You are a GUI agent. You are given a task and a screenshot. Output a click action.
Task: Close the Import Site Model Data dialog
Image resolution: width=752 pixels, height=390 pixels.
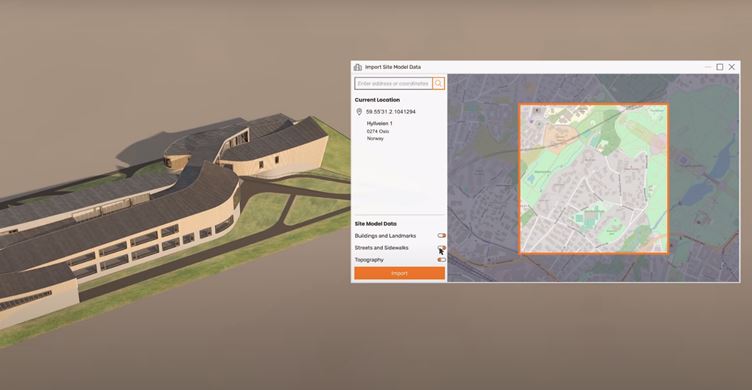(732, 67)
